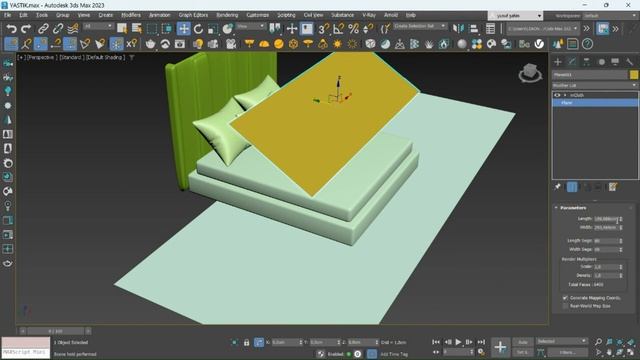This screenshot has width=640, height=360.
Task: Open the Modify command panel tab
Action: point(572,62)
